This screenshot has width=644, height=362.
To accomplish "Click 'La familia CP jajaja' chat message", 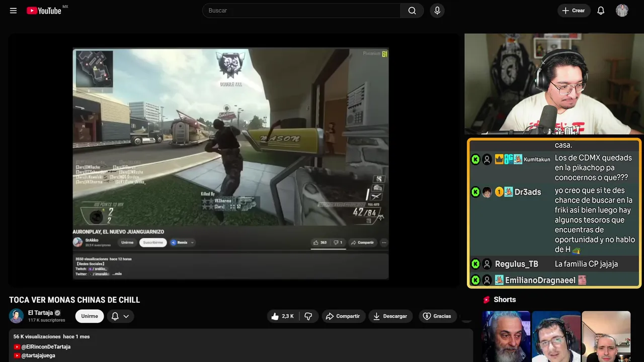I will click(x=586, y=264).
